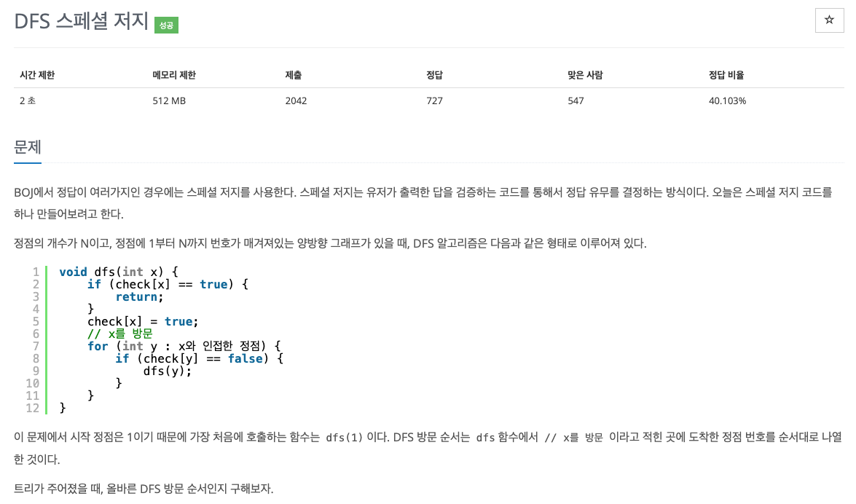Click the inline dfs(1) code text
This screenshot has height=504, width=856.
pyautogui.click(x=345, y=438)
